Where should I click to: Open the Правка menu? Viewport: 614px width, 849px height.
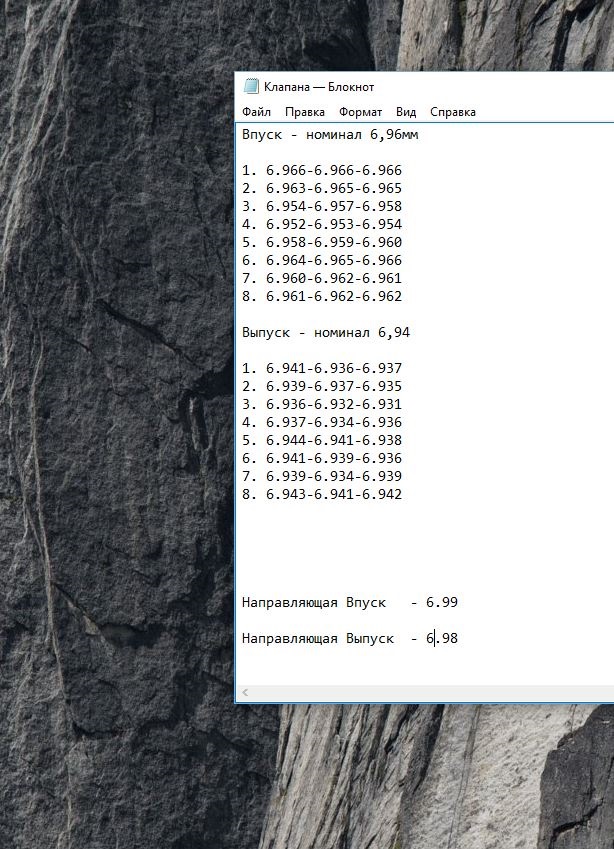(x=305, y=112)
